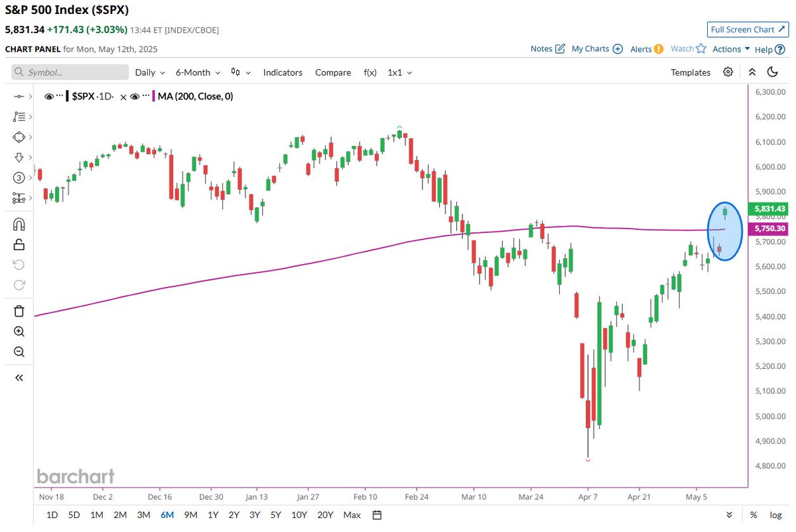The height and width of the screenshot is (532, 796).
Task: Select the 20Y range
Action: [325, 515]
